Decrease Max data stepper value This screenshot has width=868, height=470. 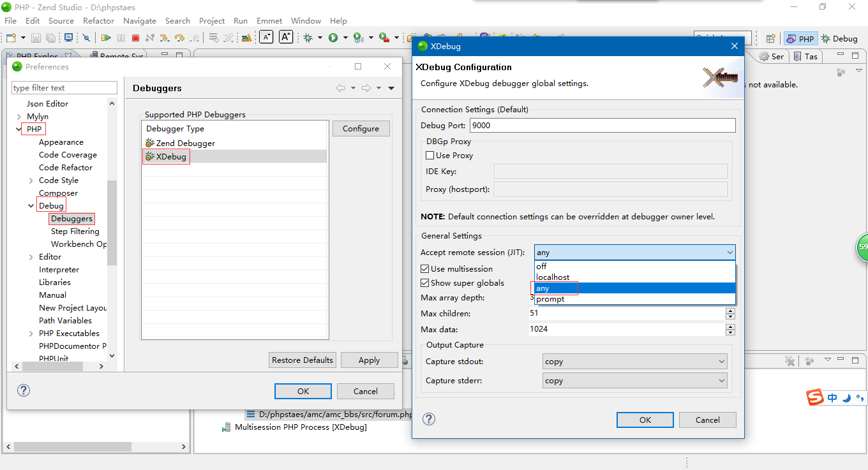[x=730, y=332]
